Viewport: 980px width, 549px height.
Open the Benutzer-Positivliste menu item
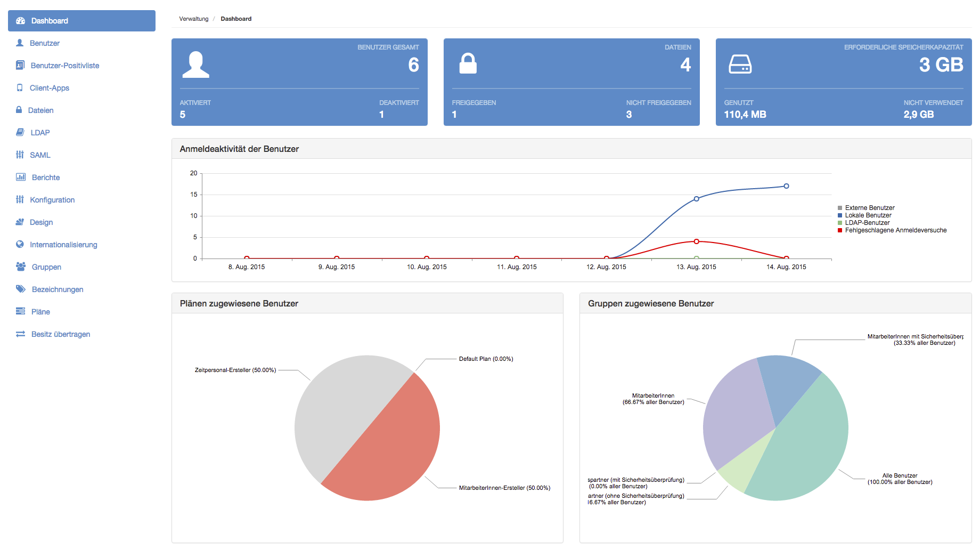click(x=82, y=66)
